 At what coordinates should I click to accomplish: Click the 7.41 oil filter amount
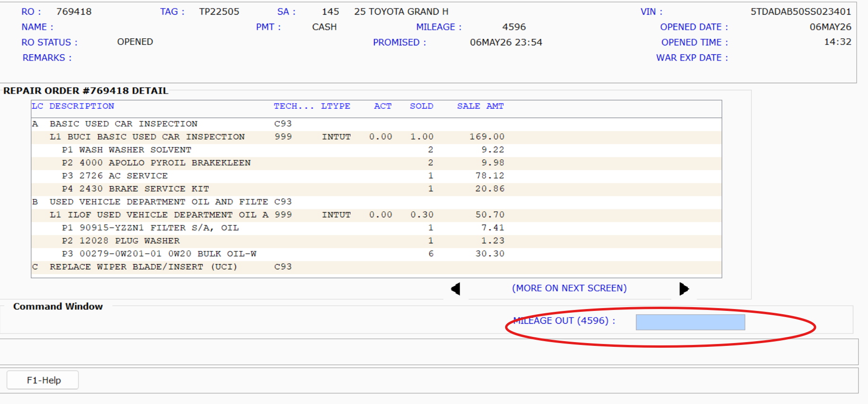[x=493, y=228]
